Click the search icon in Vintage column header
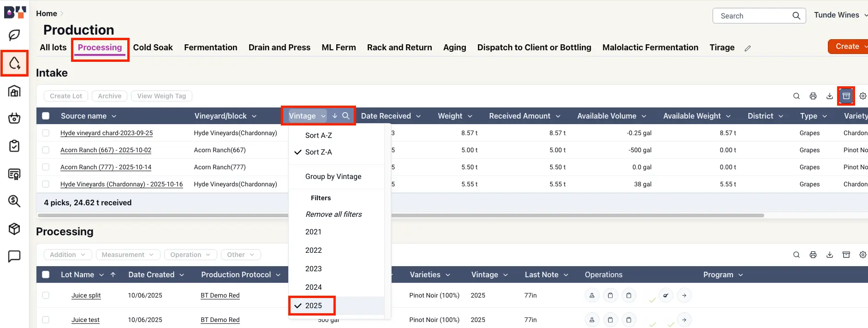 [x=346, y=116]
